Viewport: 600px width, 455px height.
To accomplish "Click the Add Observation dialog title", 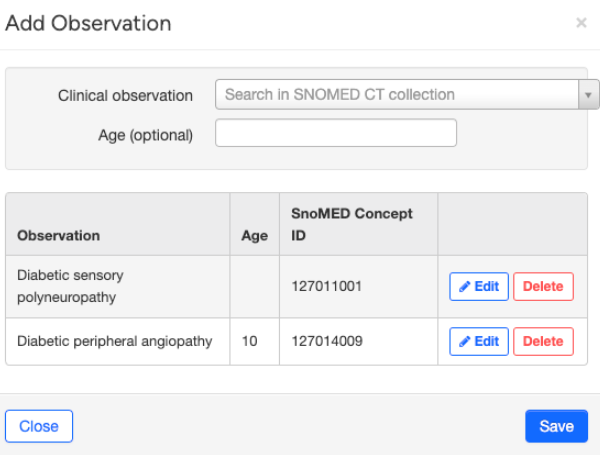I will coord(88,23).
